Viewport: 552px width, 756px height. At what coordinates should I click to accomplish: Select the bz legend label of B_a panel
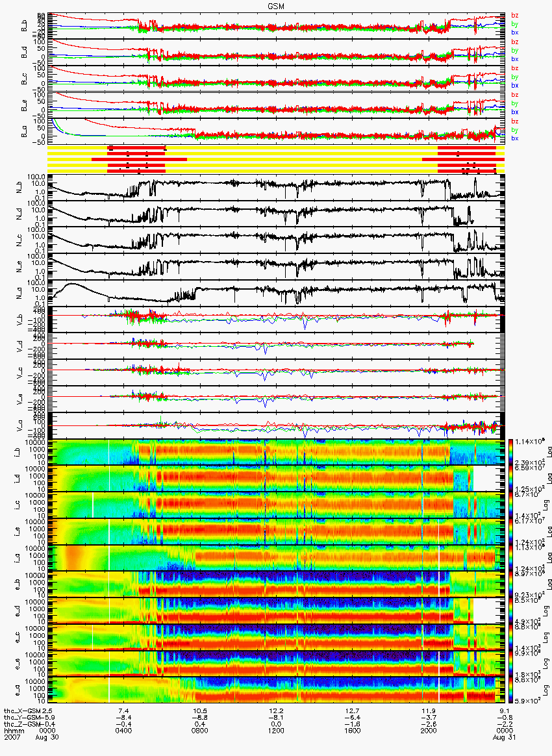click(515, 121)
